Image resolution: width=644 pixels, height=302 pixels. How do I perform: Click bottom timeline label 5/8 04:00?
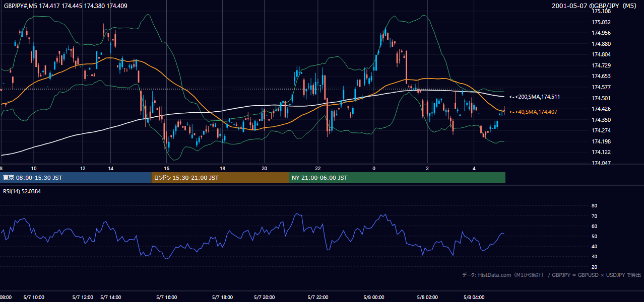pyautogui.click(x=474, y=297)
